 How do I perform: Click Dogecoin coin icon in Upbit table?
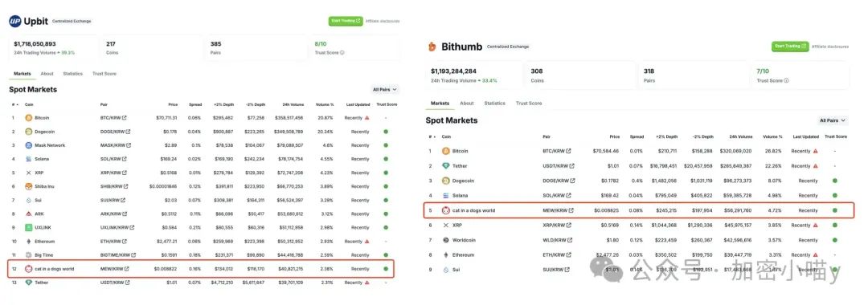coord(29,132)
